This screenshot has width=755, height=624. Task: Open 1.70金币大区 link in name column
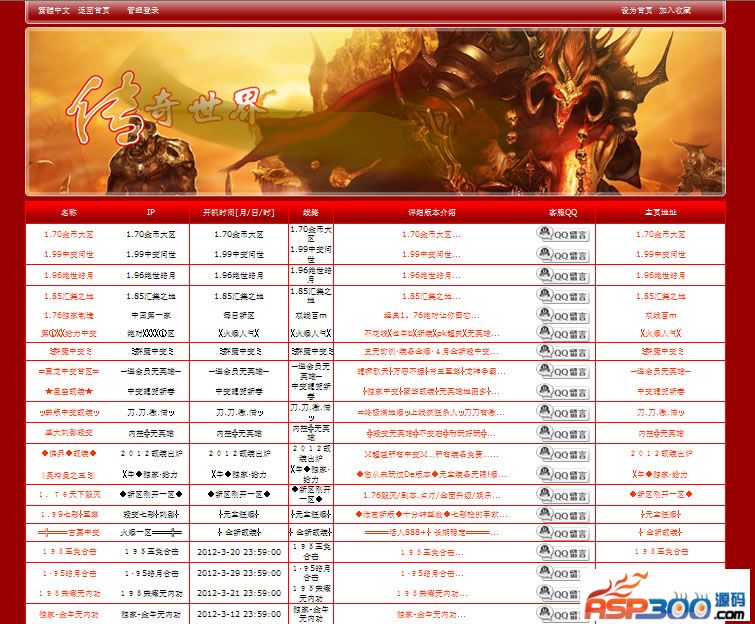point(69,234)
